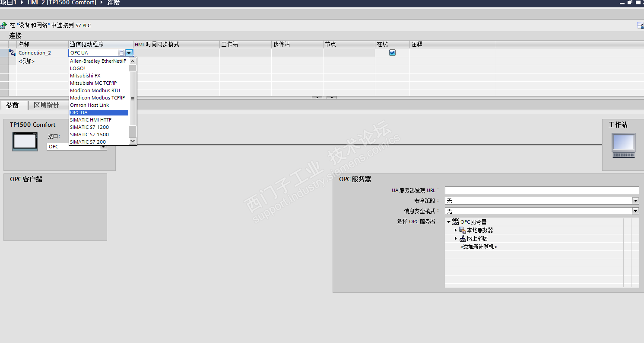Click the list button in driver combo box

(122, 53)
